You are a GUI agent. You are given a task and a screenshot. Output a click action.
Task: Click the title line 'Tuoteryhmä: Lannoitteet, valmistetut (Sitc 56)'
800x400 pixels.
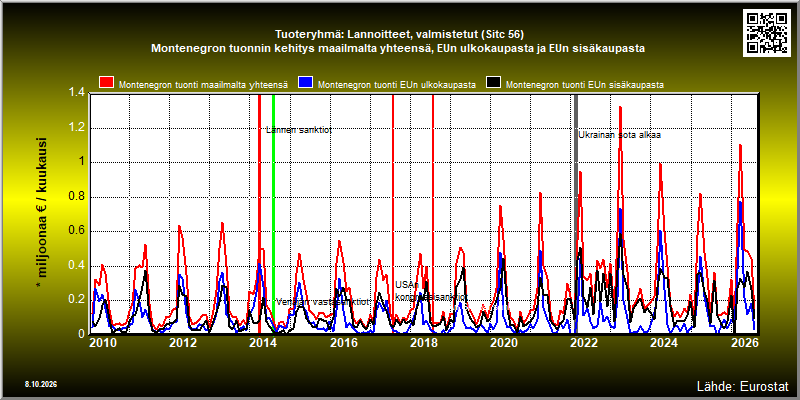(399, 35)
